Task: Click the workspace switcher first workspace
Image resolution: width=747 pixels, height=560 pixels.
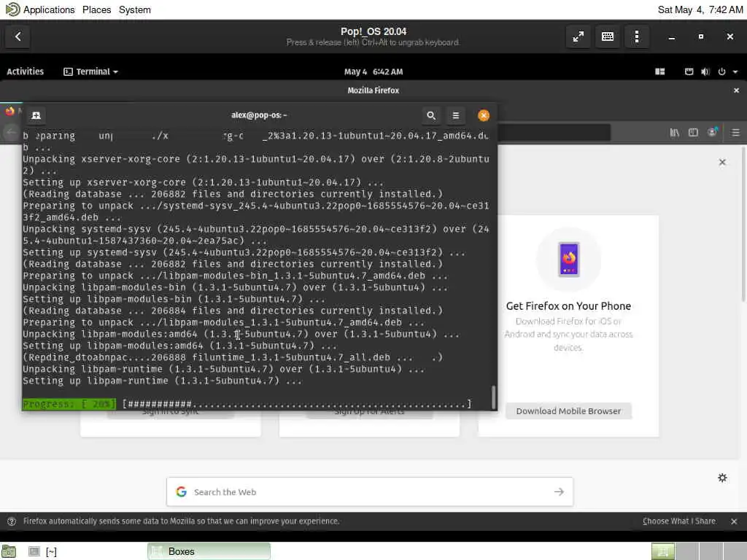Action: point(662,551)
